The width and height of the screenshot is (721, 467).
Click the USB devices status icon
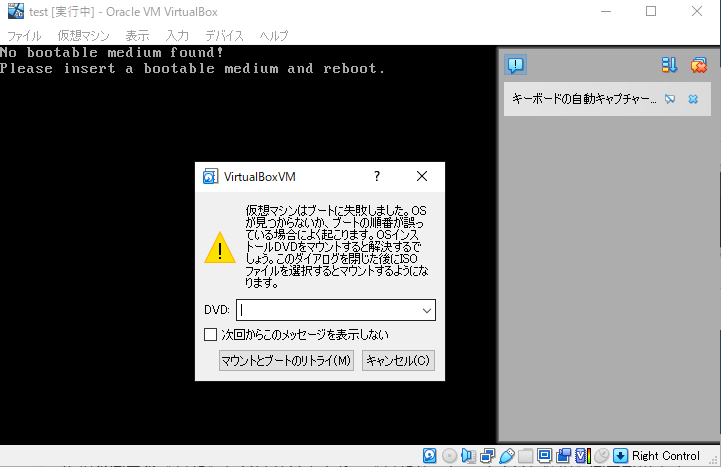click(506, 456)
